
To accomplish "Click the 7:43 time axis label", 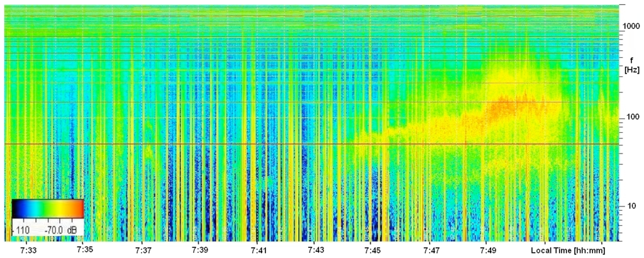I will tap(316, 250).
